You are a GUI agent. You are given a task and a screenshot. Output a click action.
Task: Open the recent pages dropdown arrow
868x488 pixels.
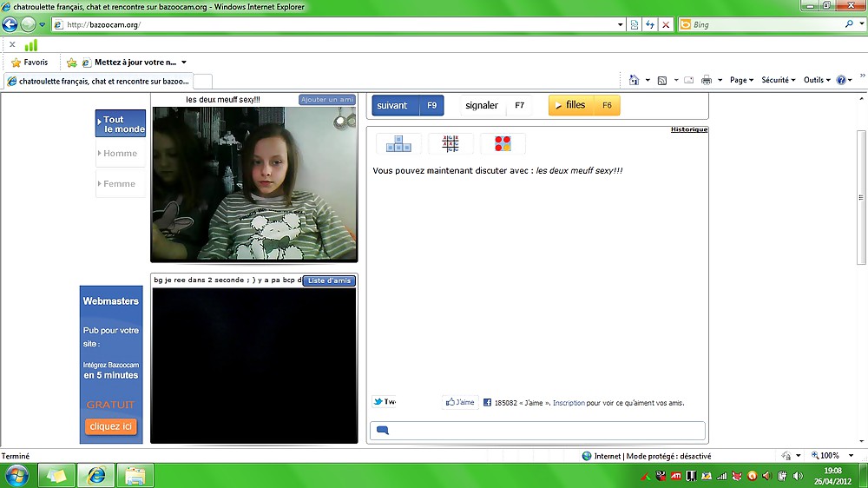(42, 25)
